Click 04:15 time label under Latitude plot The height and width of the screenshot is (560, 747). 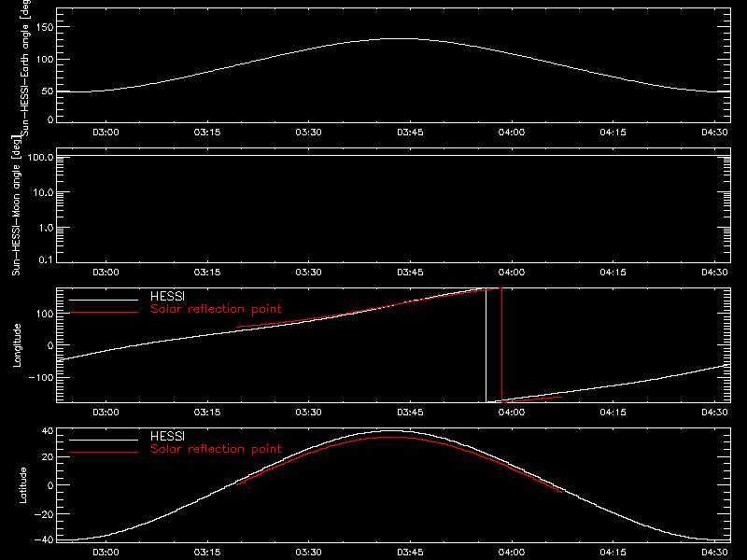(x=613, y=553)
